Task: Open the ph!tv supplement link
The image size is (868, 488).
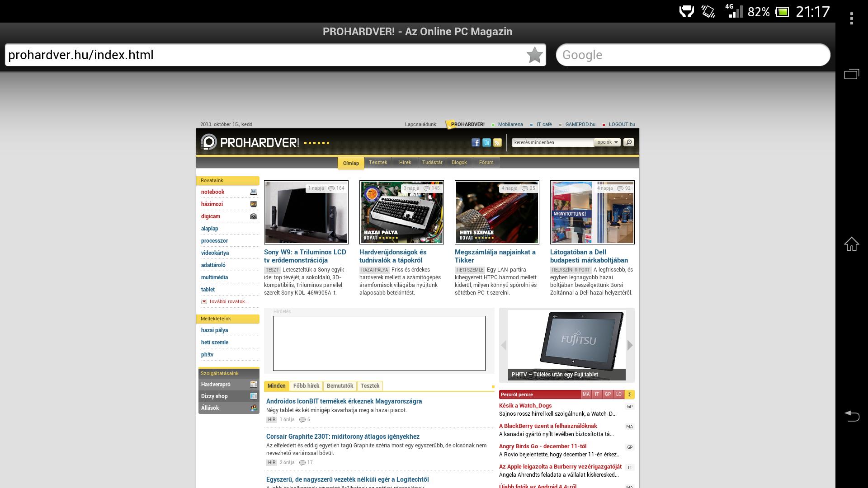Action: click(207, 355)
